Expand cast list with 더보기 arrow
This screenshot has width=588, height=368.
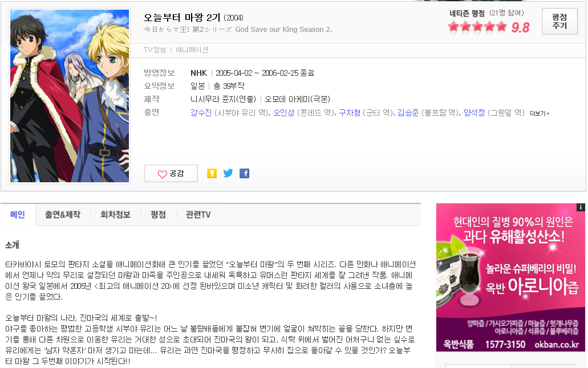point(540,113)
